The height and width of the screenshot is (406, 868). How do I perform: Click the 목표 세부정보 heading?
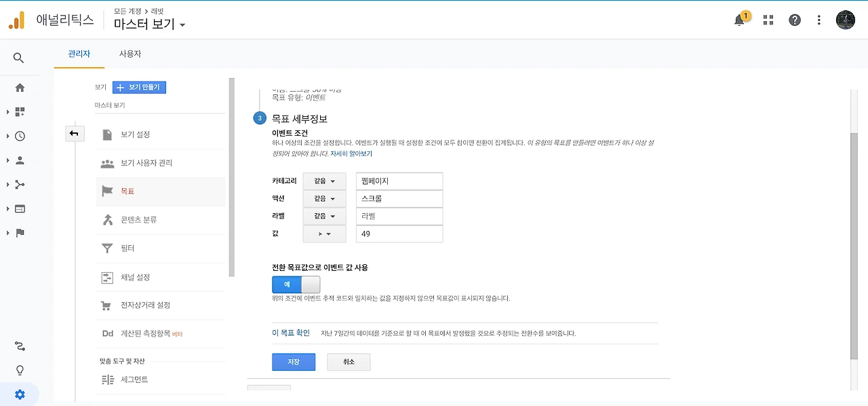pyautogui.click(x=300, y=118)
